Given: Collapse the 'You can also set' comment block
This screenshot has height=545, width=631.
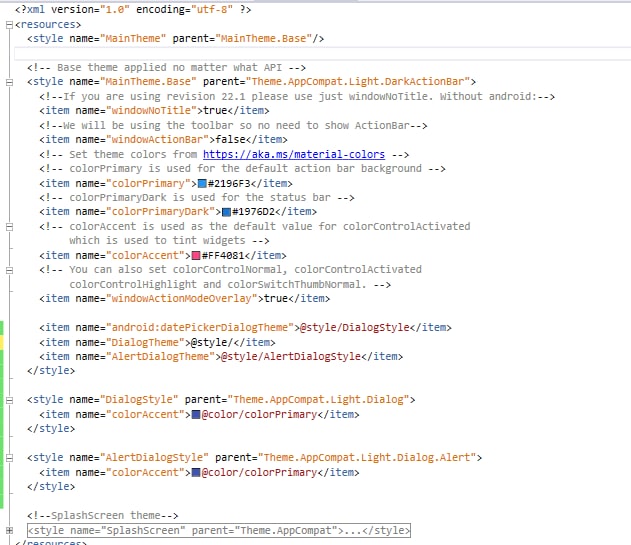Looking at the screenshot, I should [x=9, y=270].
